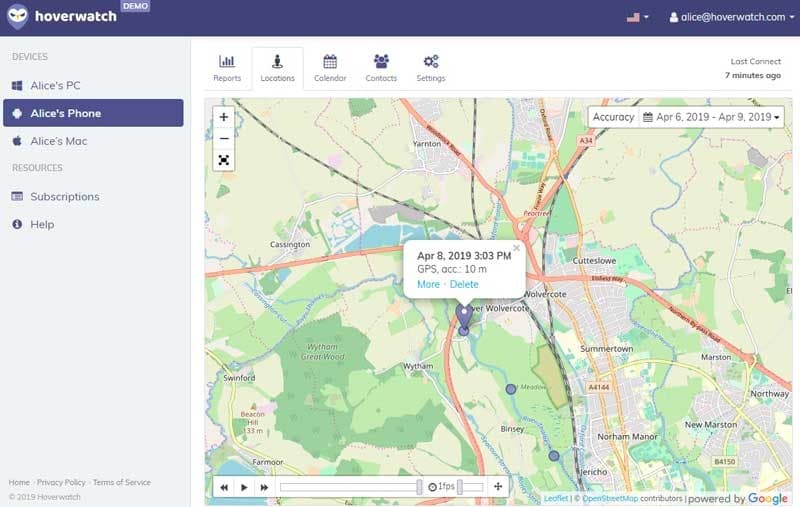
Task: Click the Apple icon beside Alice's Mac
Action: click(x=17, y=141)
